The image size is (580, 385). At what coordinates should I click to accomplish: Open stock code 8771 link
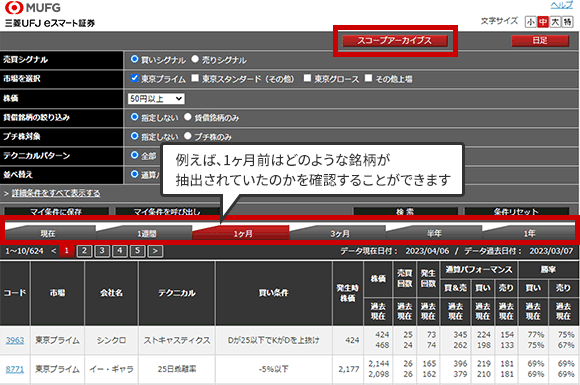click(x=15, y=369)
